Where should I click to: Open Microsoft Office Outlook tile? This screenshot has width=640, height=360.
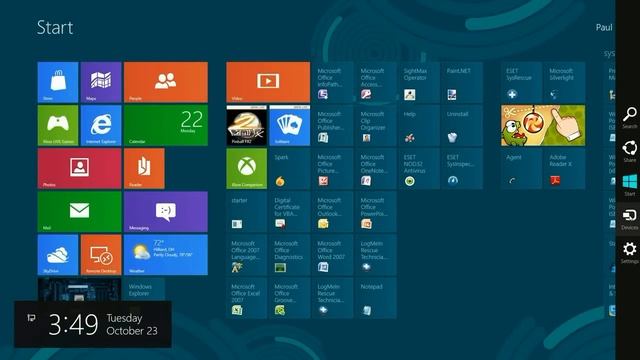pos(333,212)
